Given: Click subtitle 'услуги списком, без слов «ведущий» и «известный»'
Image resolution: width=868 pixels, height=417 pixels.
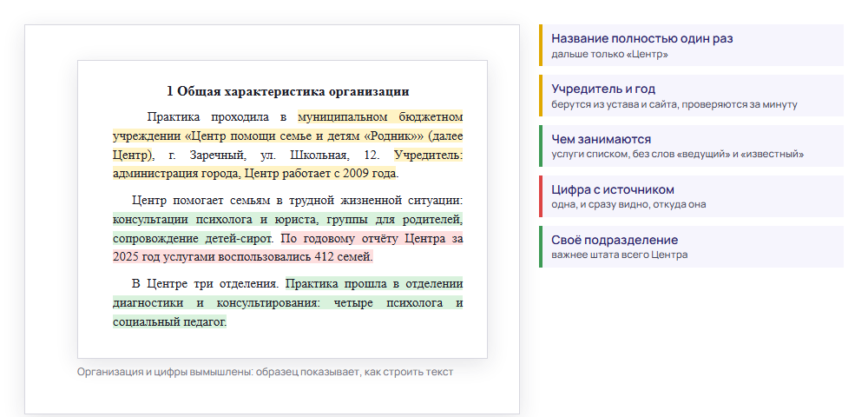Looking at the screenshot, I should 678,154.
